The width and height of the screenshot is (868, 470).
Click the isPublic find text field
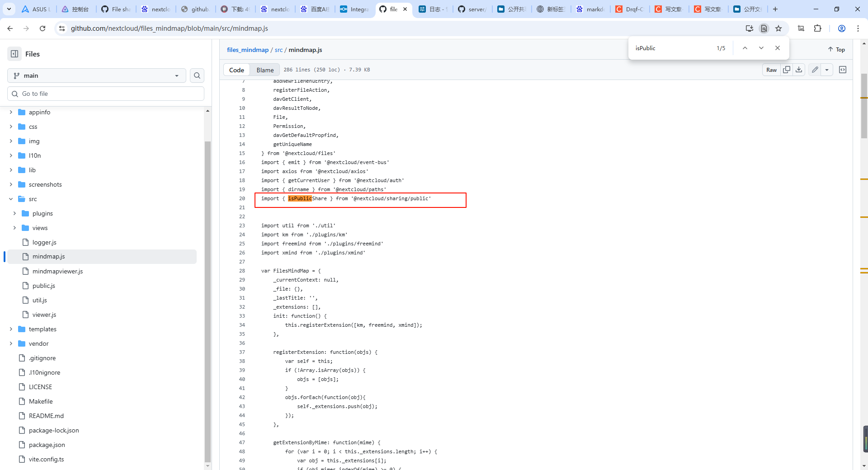(671, 48)
